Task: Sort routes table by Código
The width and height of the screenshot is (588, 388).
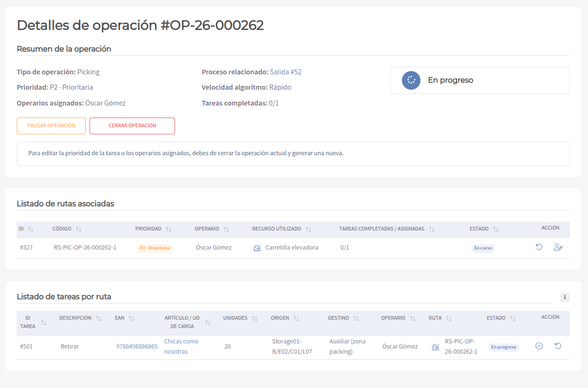Action: tap(78, 229)
